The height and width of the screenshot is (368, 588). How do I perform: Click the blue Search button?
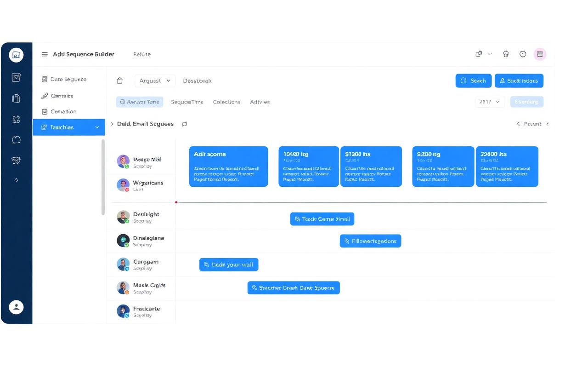click(474, 80)
